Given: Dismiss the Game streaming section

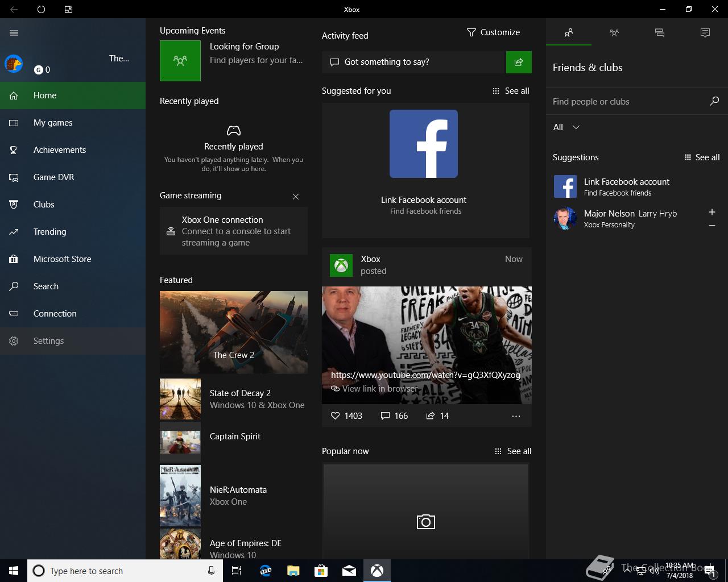Looking at the screenshot, I should click(296, 197).
